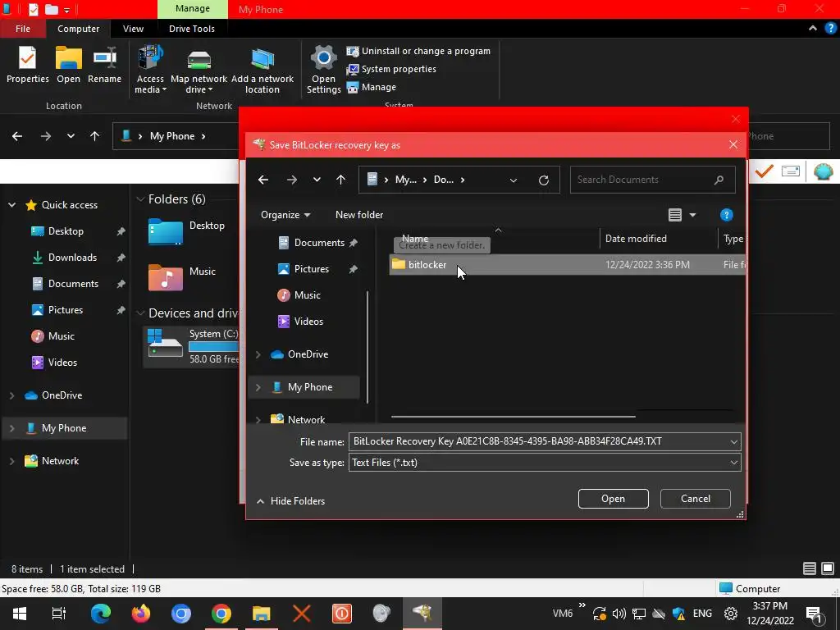Open the notification center icon
Viewport: 840px width, 630px height.
(815, 614)
